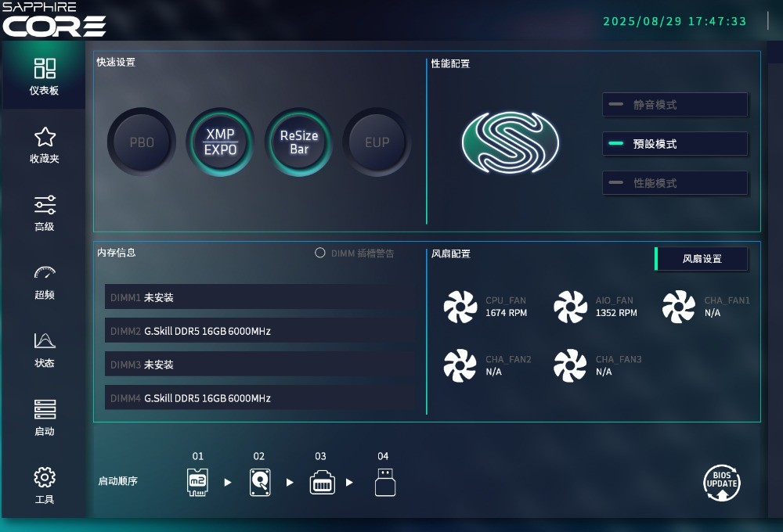Click the 内存信息 section heading
The height and width of the screenshot is (532, 783).
pos(117,253)
